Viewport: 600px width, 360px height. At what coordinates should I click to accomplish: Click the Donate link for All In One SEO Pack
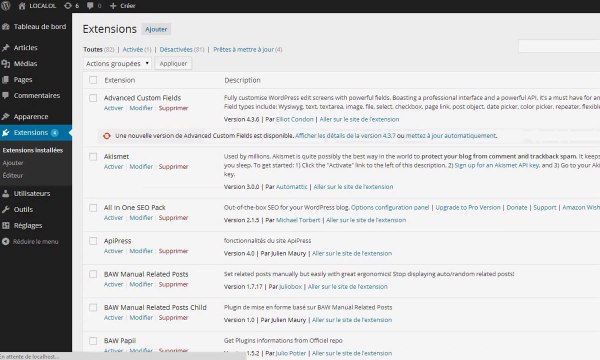517,207
